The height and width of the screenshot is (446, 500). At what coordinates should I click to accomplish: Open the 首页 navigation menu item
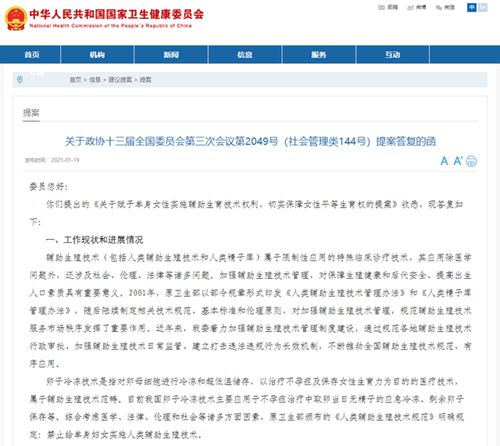(x=32, y=55)
